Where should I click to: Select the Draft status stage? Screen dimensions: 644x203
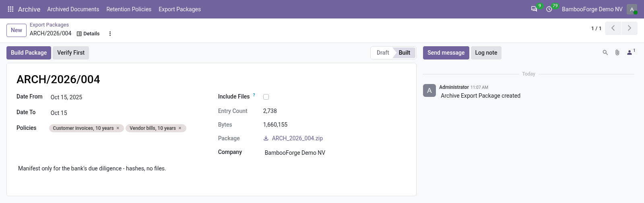tap(382, 53)
